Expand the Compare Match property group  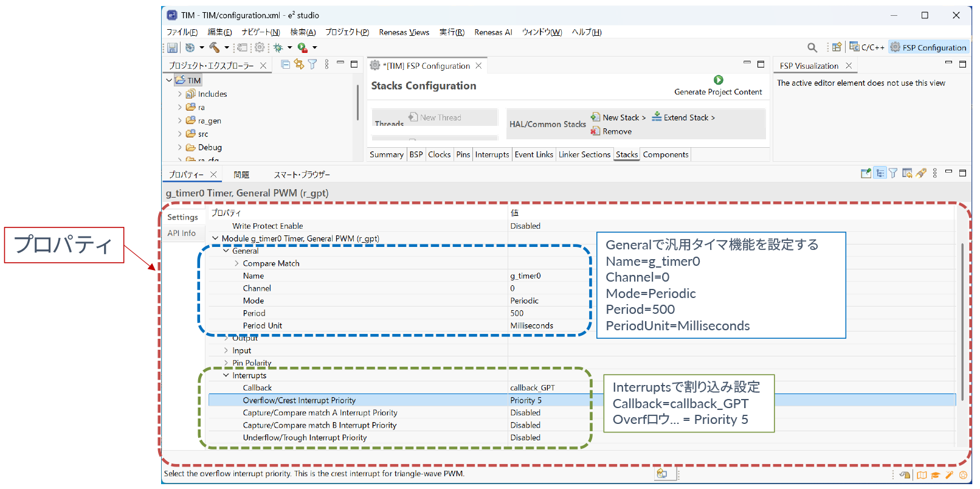[236, 263]
